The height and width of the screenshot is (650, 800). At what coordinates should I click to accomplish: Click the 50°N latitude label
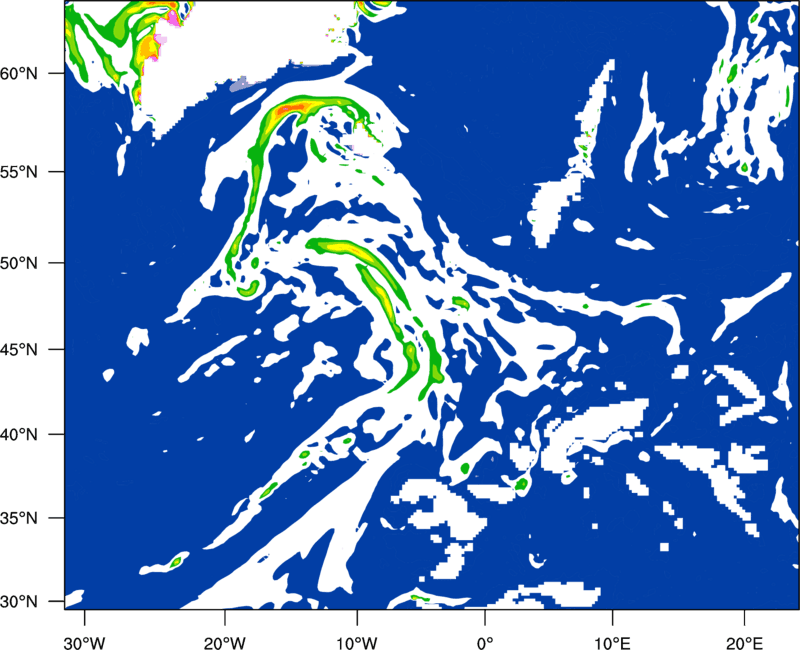pyautogui.click(x=19, y=263)
